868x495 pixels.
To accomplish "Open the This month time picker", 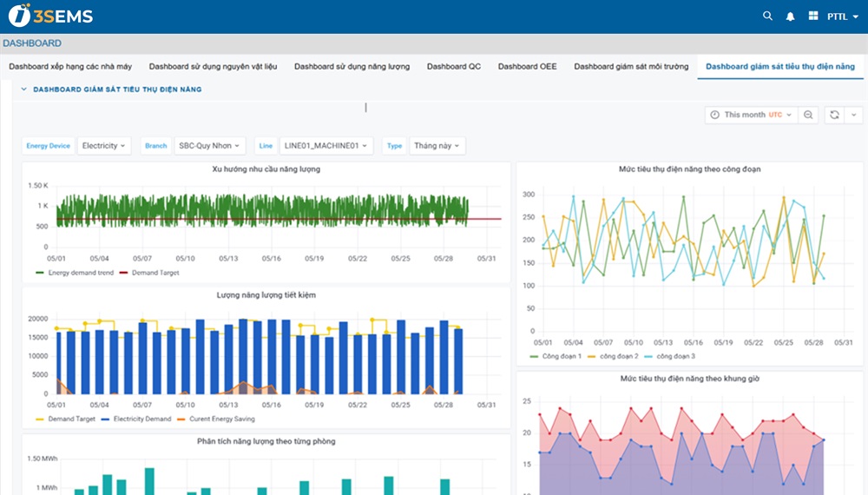I will (x=751, y=115).
